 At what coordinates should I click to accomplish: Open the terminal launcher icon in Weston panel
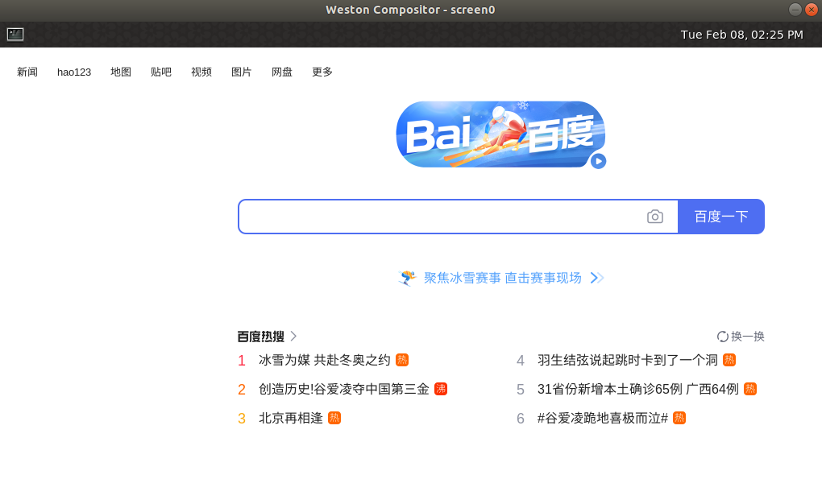[x=15, y=35]
